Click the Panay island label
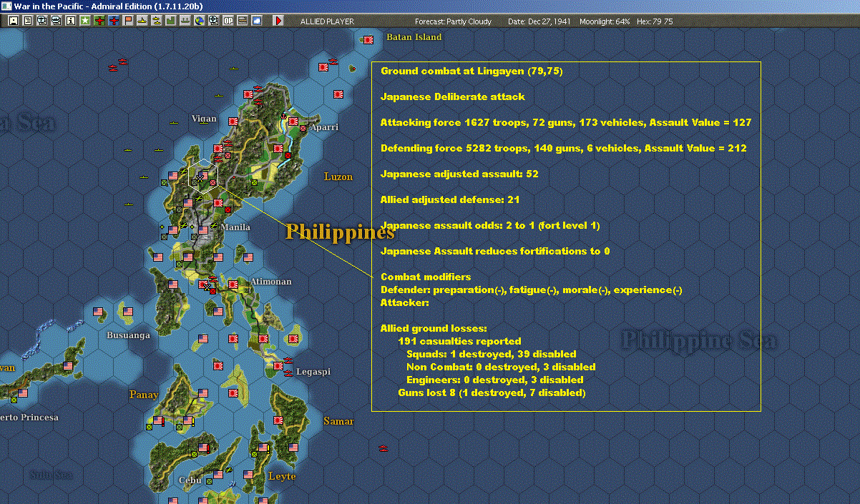This screenshot has width=860, height=504. [144, 395]
